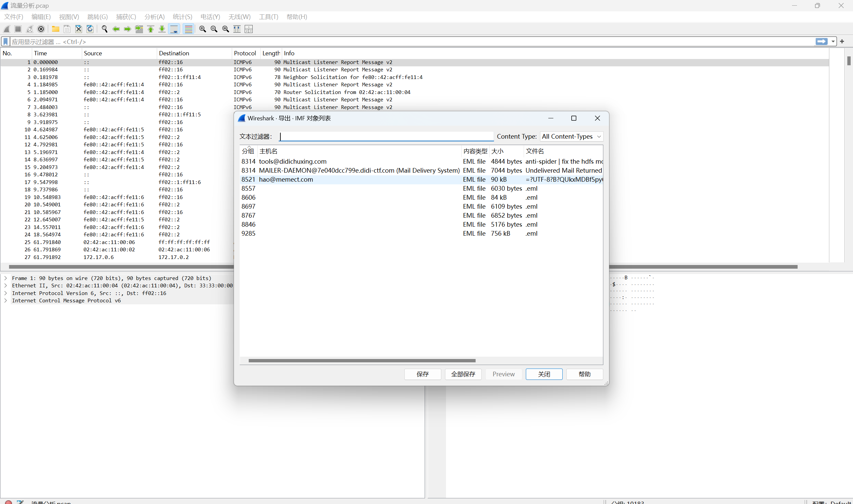Open display filter history dropdown arrow

coord(833,41)
